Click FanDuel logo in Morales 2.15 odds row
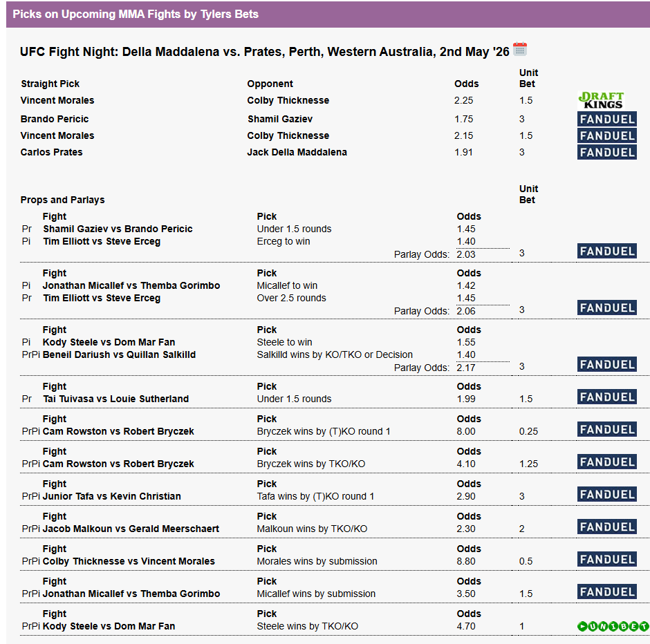 (607, 136)
